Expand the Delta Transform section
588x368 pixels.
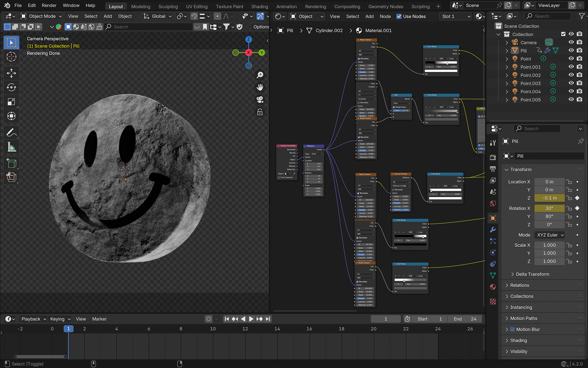[532, 274]
